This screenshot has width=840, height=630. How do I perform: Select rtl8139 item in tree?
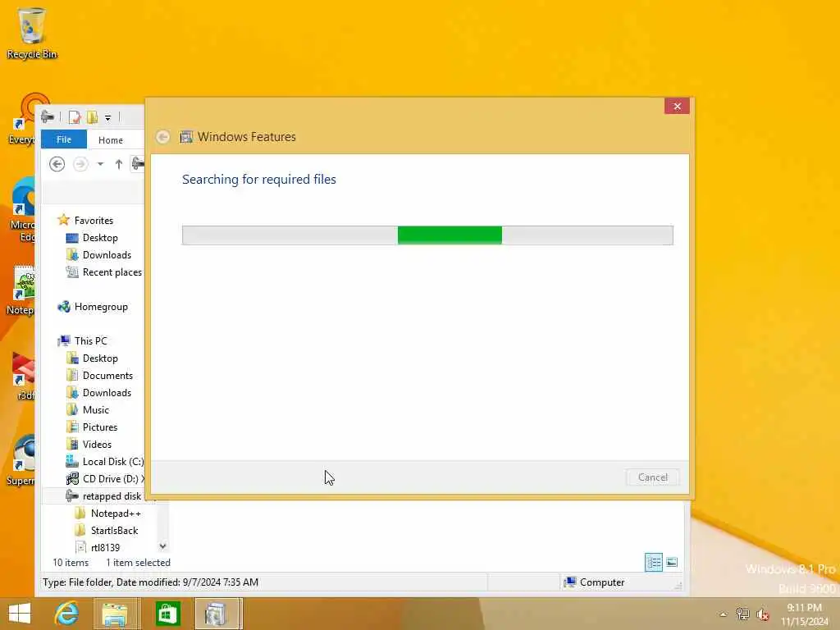(105, 547)
